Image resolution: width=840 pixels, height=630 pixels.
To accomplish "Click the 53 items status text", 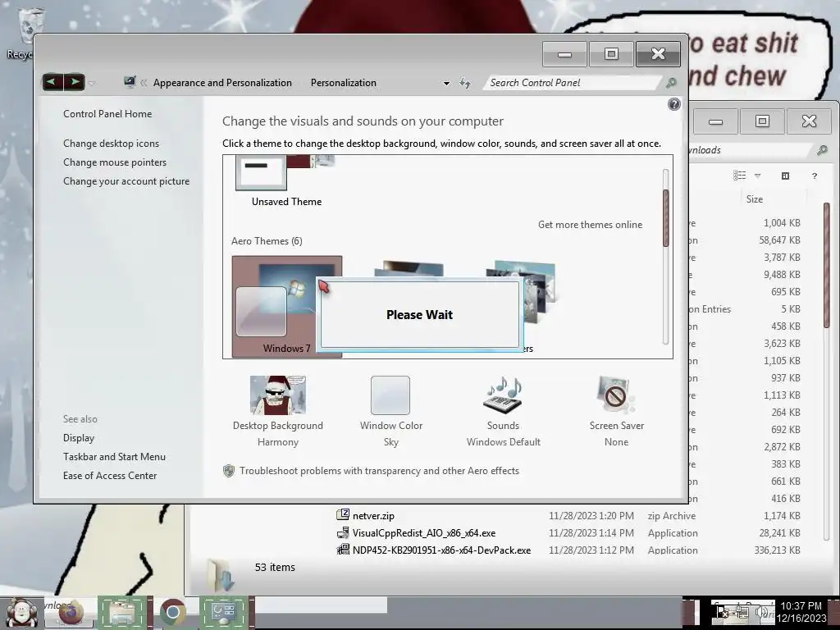I will coord(275,567).
